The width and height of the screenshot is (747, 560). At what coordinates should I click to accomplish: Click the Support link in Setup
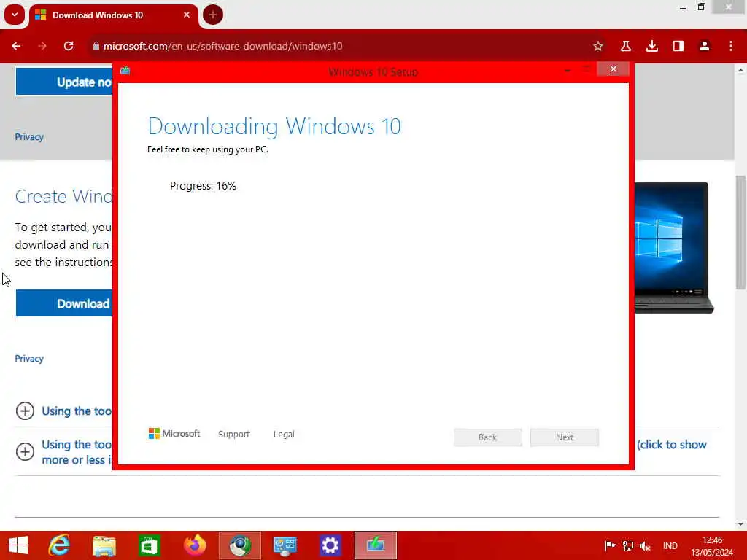(234, 435)
